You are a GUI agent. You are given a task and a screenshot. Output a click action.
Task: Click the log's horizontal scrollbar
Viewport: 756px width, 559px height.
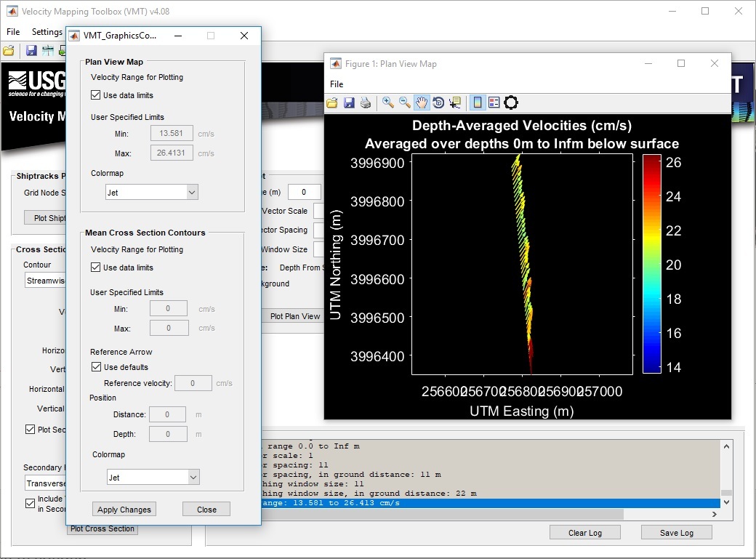point(436,515)
